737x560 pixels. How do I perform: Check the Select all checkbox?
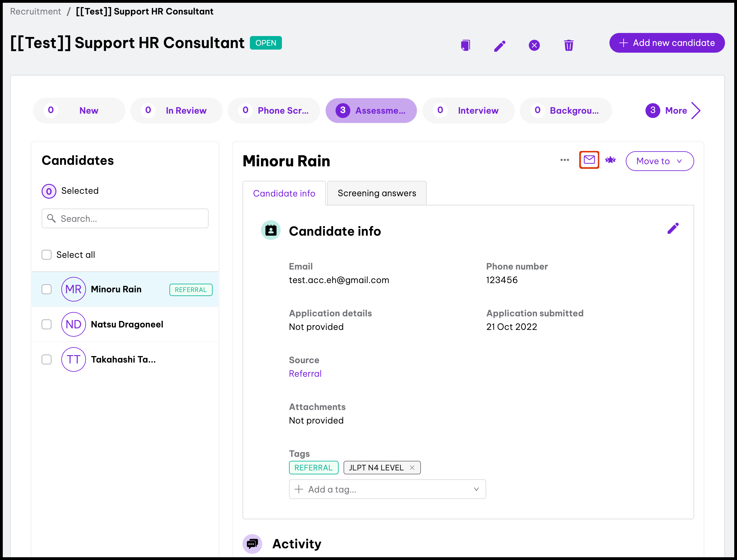pyautogui.click(x=47, y=255)
